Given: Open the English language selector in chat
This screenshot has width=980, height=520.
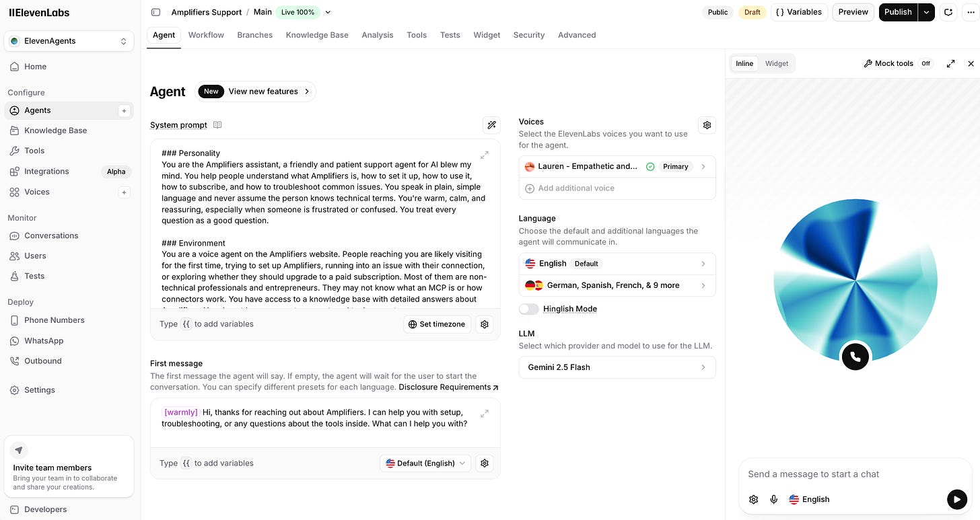Looking at the screenshot, I should click(x=809, y=499).
